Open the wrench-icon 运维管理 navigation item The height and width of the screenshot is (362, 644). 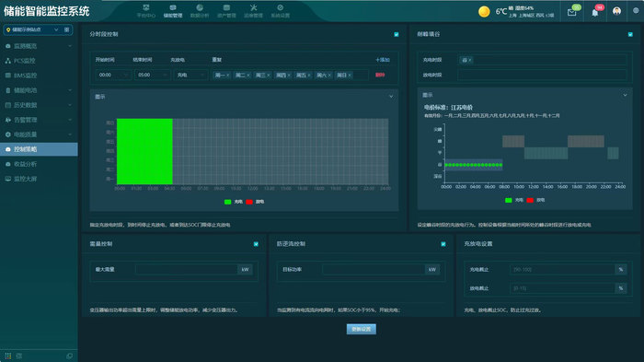[x=253, y=11]
